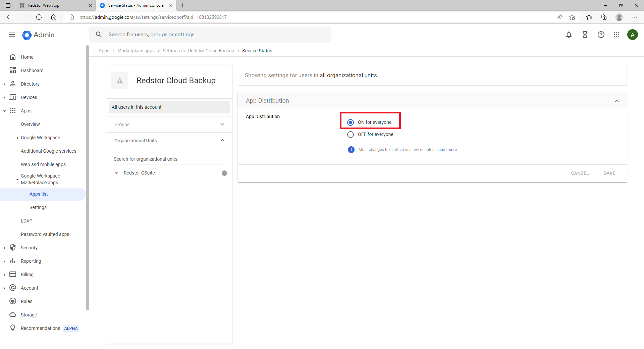Toggle read aloud icon in address bar
Viewport: 644px width, 349px height.
(x=560, y=17)
